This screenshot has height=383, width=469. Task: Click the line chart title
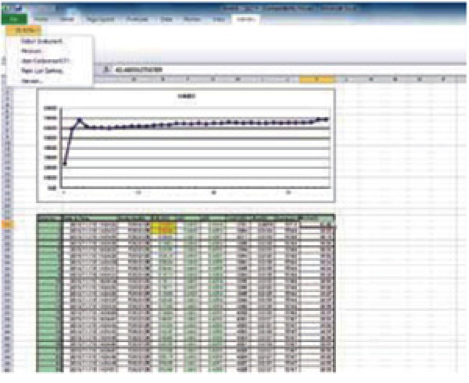(187, 96)
